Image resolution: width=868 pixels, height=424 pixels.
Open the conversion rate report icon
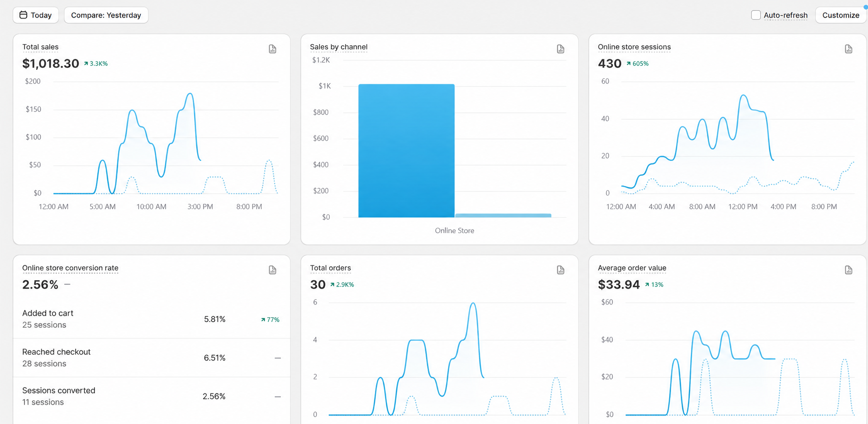272,270
